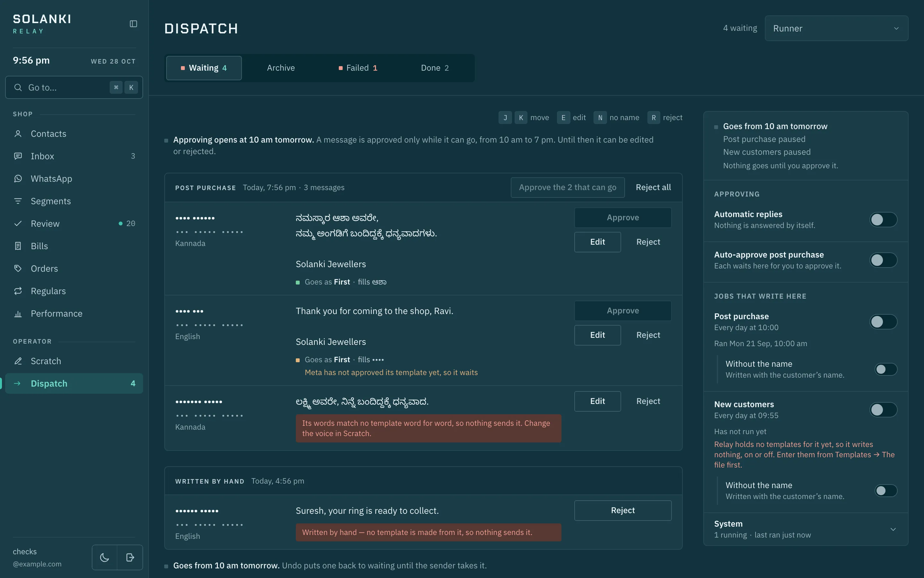Click the E edit shortcut key
The image size is (924, 578).
coord(563,118)
